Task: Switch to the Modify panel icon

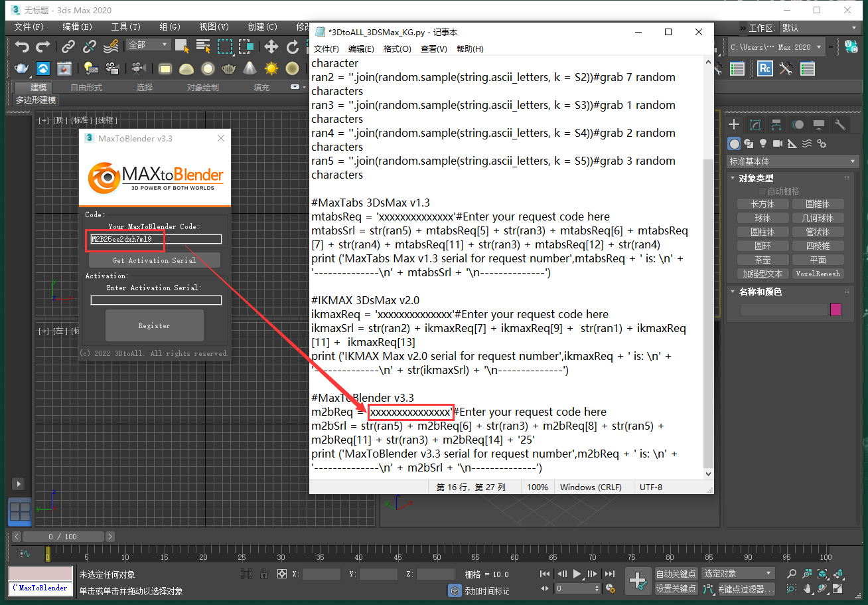Action: pyautogui.click(x=755, y=125)
